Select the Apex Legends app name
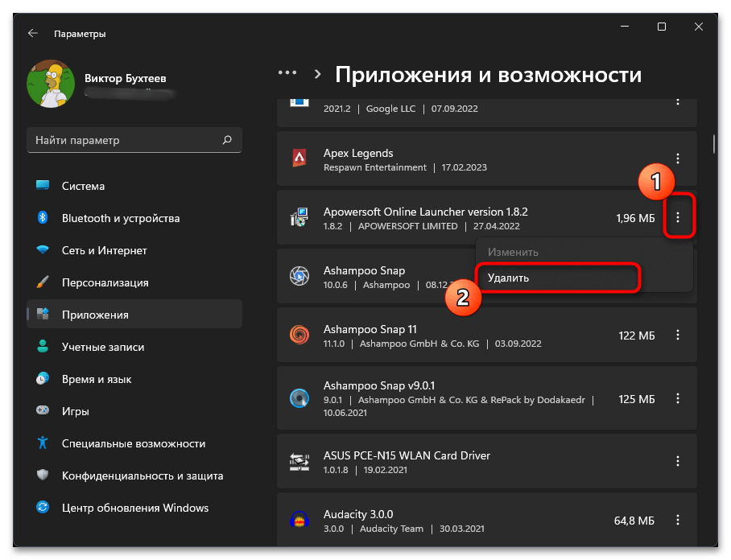 (358, 153)
